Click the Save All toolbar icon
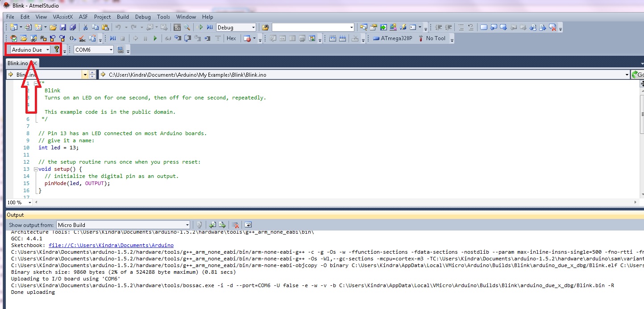Image resolution: width=644 pixels, height=309 pixels. pos(73,26)
